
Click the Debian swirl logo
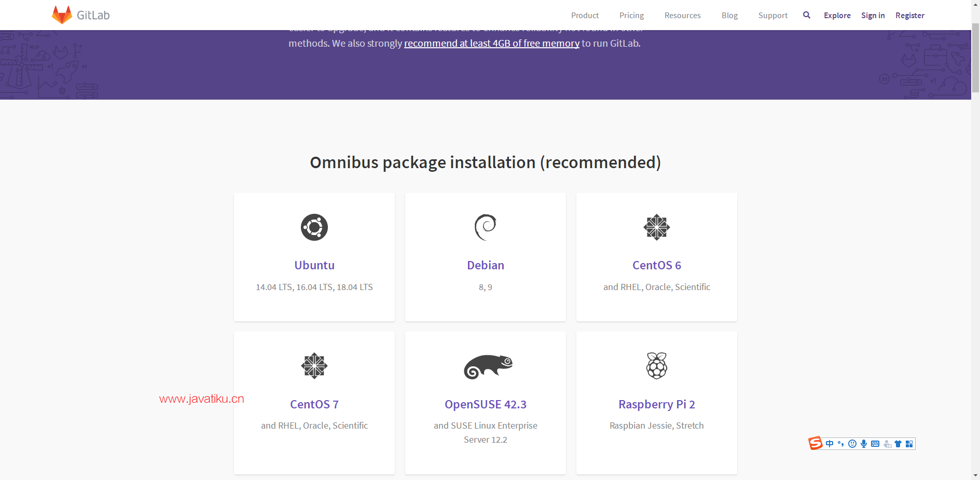tap(486, 227)
